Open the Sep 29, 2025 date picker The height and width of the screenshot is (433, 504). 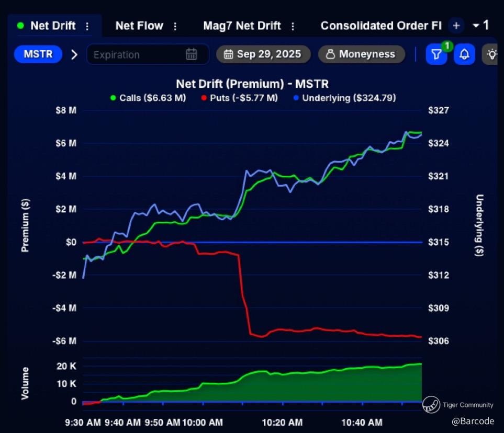click(x=263, y=54)
